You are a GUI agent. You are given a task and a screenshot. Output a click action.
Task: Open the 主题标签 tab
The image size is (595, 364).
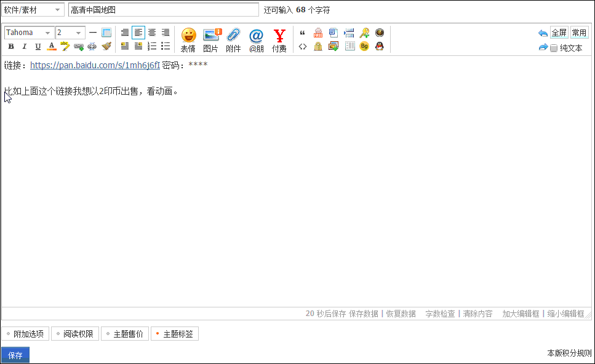tap(175, 334)
